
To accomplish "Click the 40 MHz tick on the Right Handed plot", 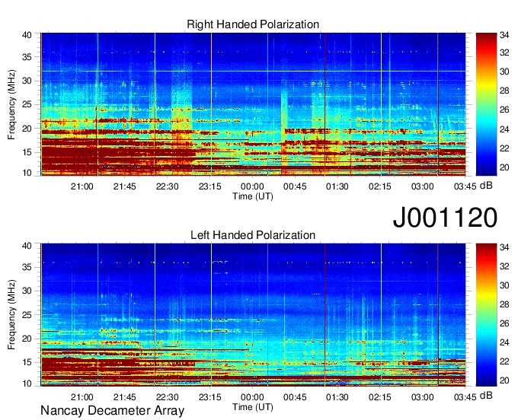I will tap(27, 35).
